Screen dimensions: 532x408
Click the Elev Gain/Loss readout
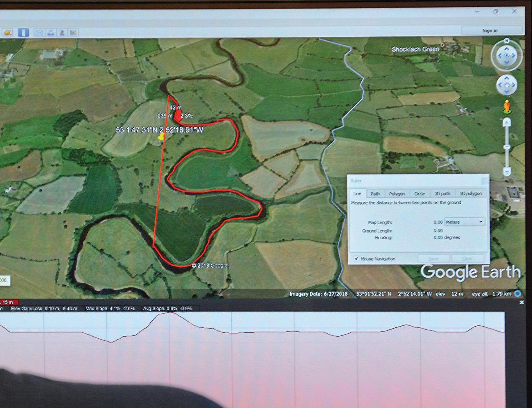44,308
